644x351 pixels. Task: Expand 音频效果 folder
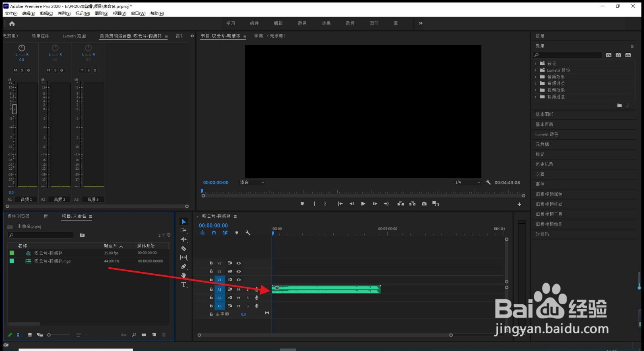pyautogui.click(x=535, y=77)
